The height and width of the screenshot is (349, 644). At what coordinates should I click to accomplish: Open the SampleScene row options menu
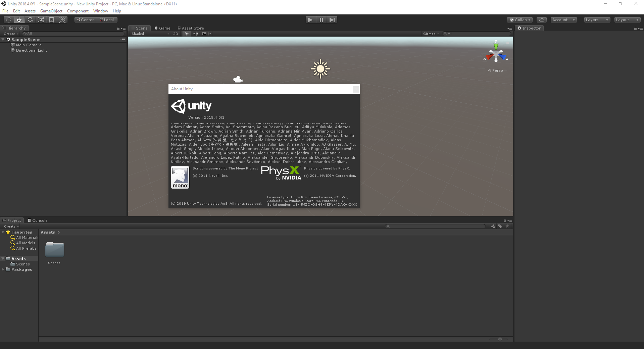pyautogui.click(x=122, y=40)
